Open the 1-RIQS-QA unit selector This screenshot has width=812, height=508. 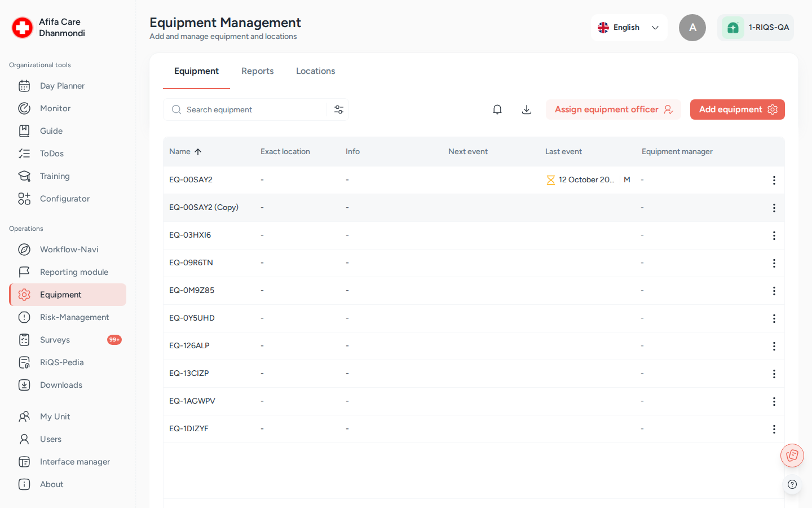pyautogui.click(x=756, y=28)
